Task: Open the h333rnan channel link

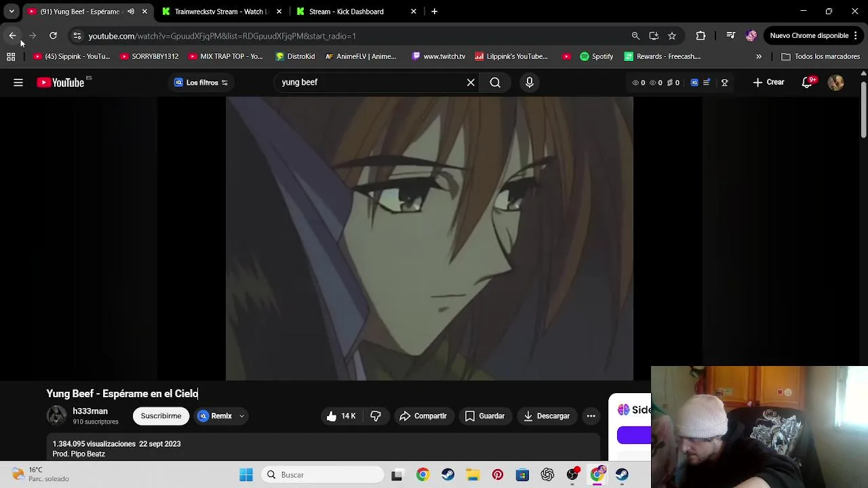Action: click(90, 411)
